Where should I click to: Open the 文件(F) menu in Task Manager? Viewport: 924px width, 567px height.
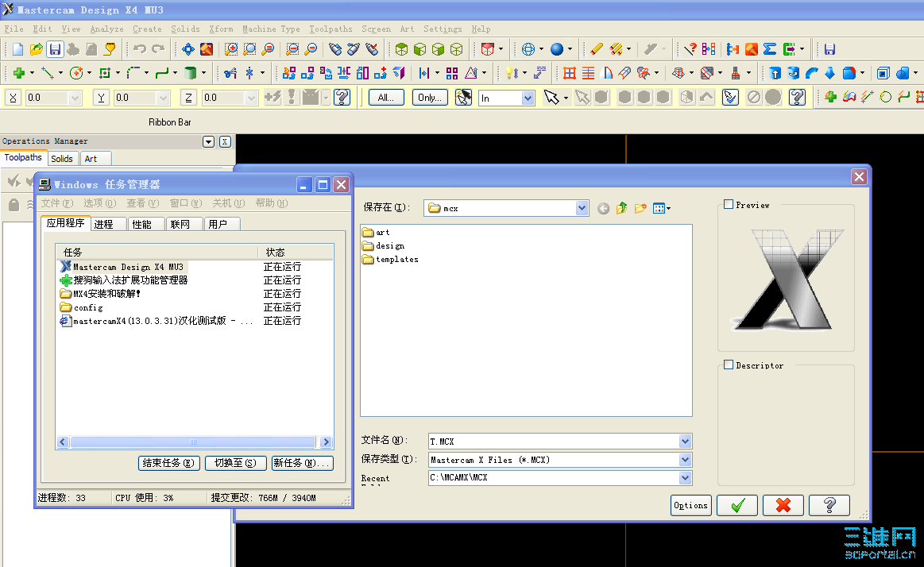coord(56,203)
